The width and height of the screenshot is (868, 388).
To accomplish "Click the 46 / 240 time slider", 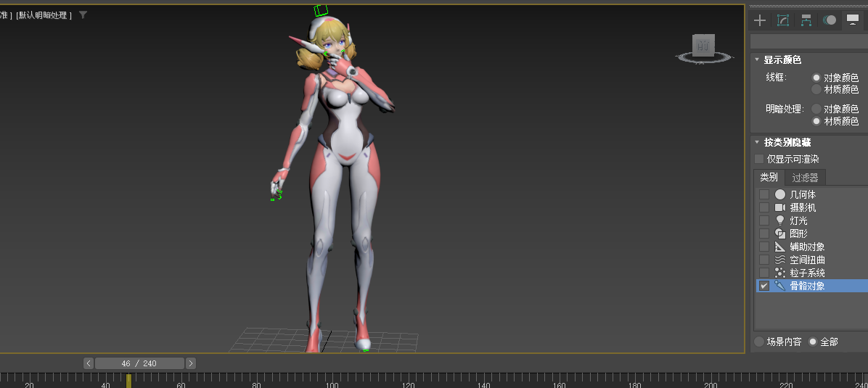I will coord(139,363).
